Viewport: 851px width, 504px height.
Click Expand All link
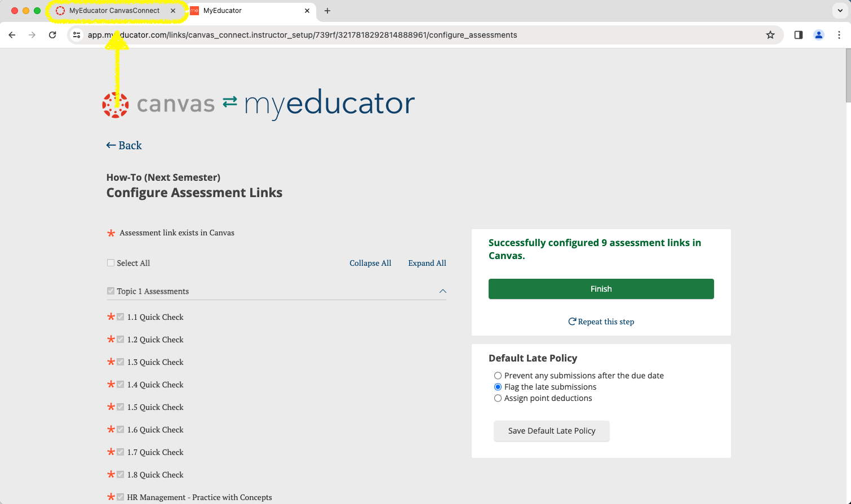[427, 263]
